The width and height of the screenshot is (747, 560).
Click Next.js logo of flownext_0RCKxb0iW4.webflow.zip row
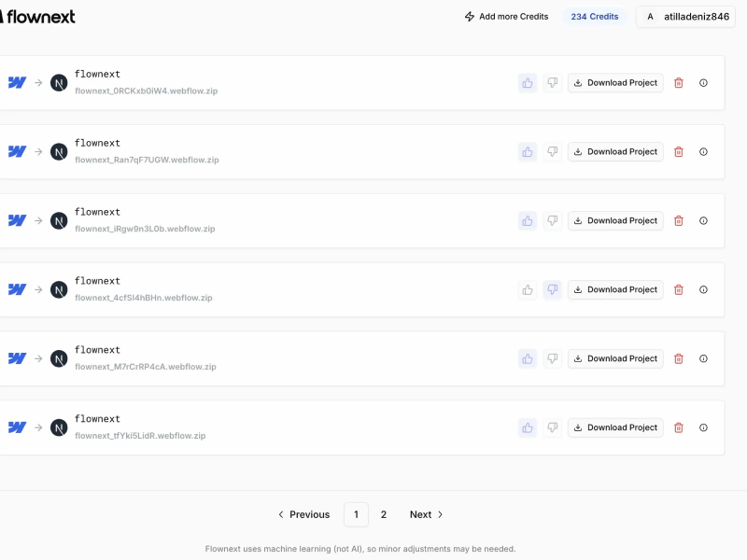click(x=59, y=83)
